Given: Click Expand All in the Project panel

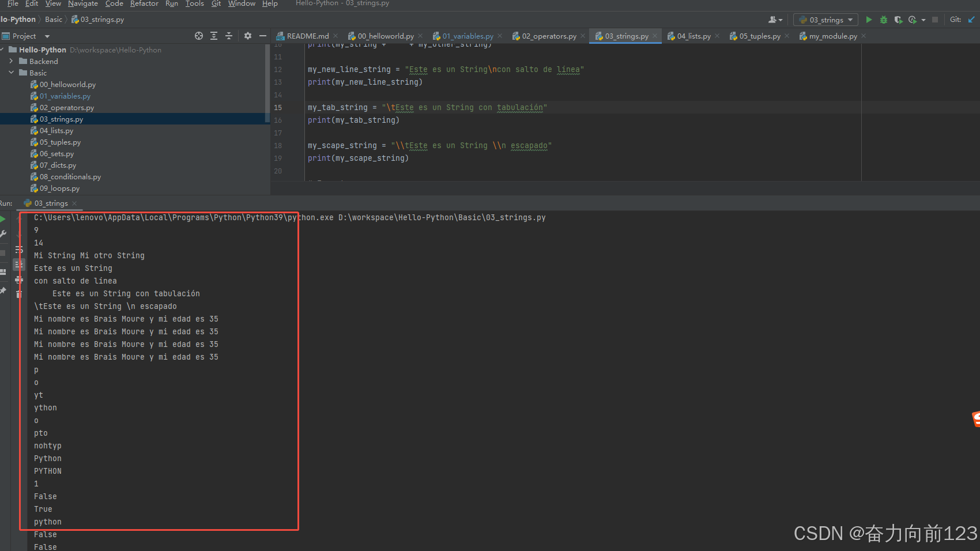Looking at the screenshot, I should (214, 36).
